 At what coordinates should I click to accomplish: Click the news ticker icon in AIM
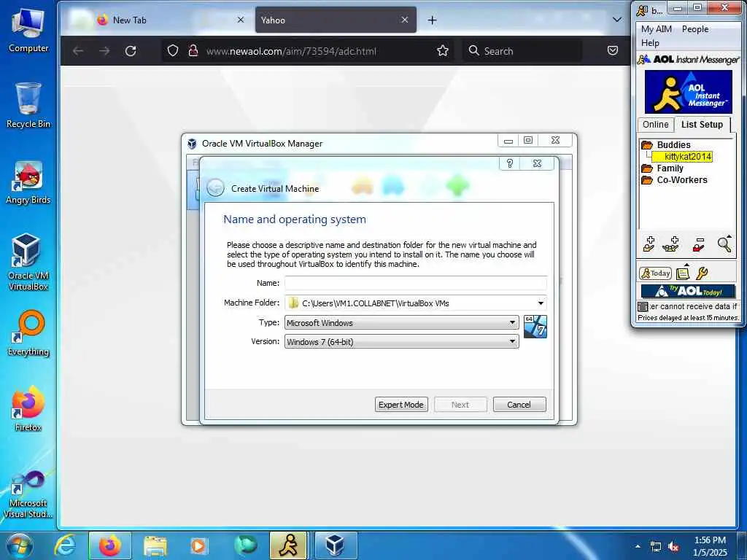coord(643,306)
